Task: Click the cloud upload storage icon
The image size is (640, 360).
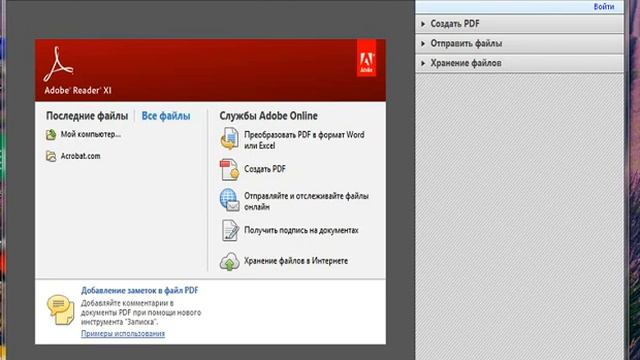Action: pos(229,262)
